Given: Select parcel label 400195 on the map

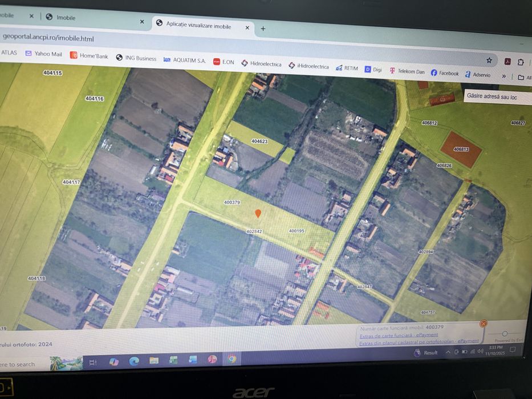Looking at the screenshot, I should (x=296, y=231).
